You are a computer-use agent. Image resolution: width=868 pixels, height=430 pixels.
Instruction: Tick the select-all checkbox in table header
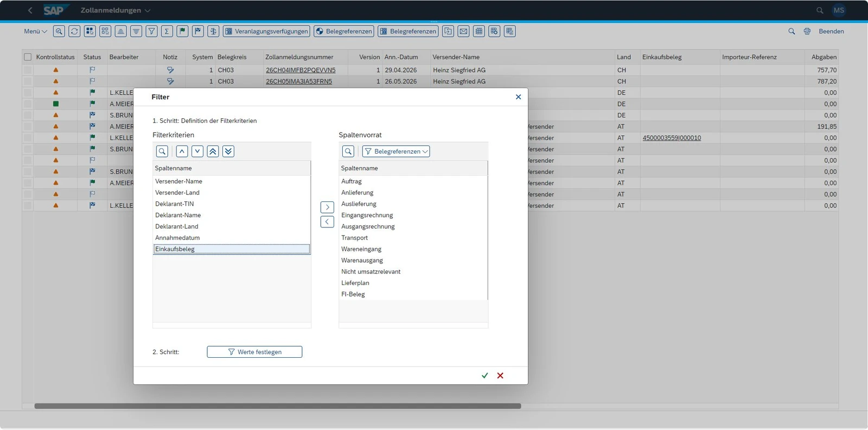(x=28, y=57)
